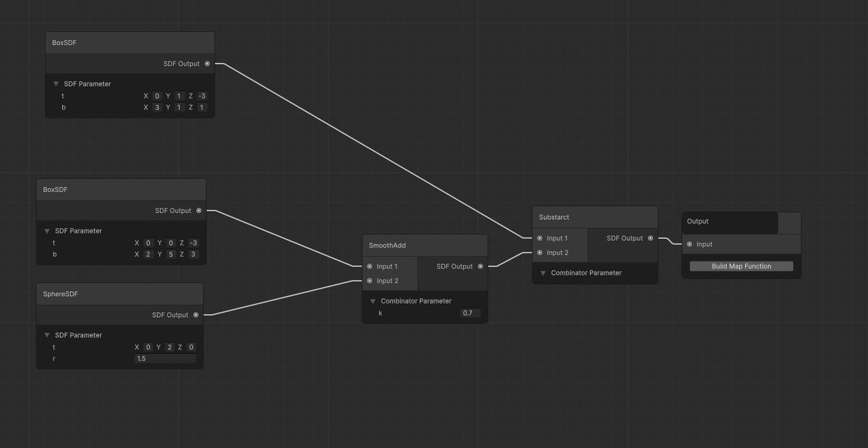Edit t Y field in top BoxSDF
The height and width of the screenshot is (448, 868).
tap(179, 96)
